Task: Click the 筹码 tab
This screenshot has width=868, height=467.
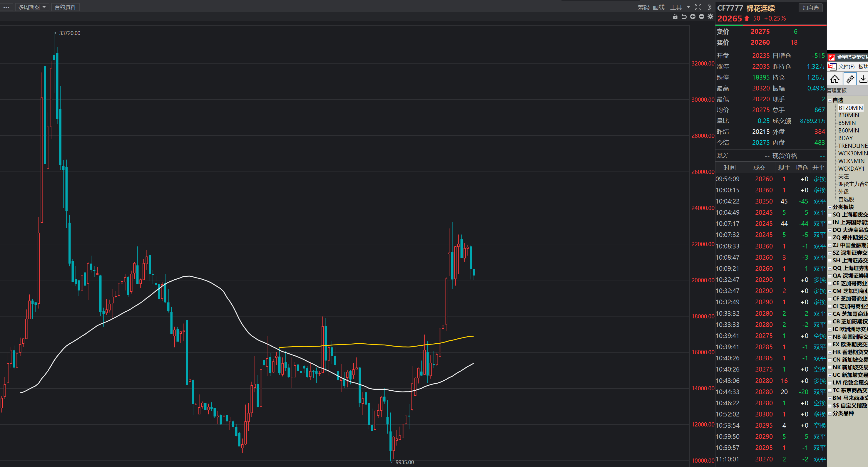Action: coord(643,7)
